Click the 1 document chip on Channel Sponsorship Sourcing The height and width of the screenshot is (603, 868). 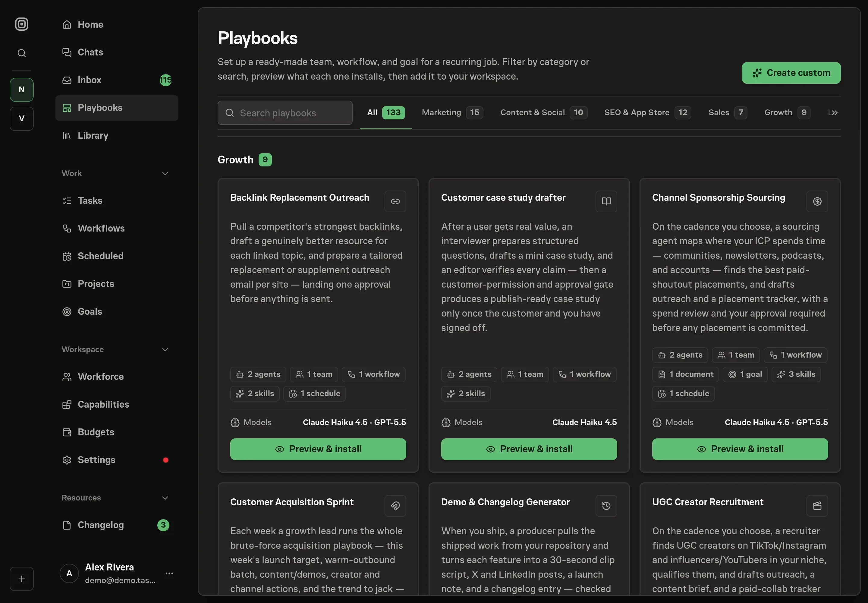[686, 374]
